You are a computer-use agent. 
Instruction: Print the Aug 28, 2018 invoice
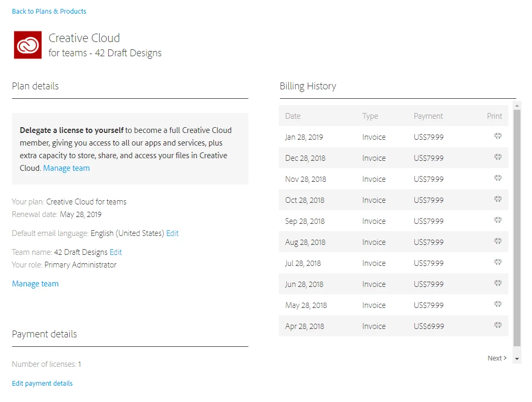coord(498,241)
